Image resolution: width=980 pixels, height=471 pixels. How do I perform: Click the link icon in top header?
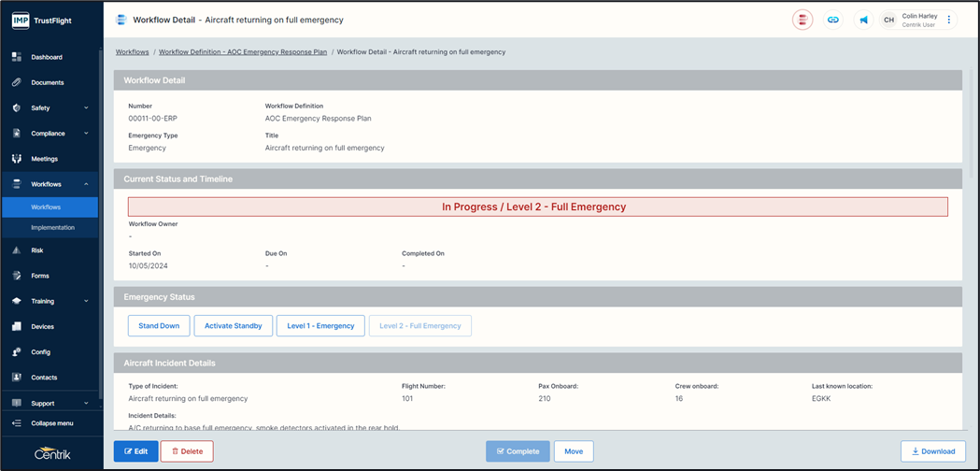point(833,20)
